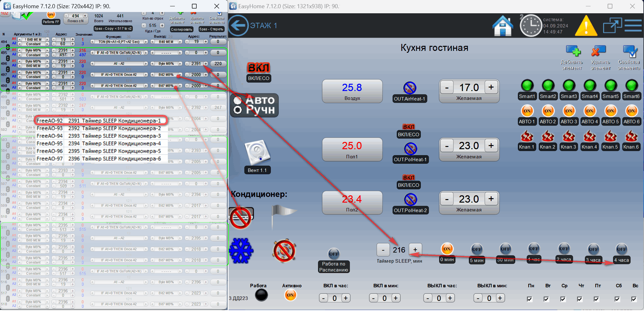This screenshot has width=644, height=311.
Task: Decrease the SLEEP timer value with minus
Action: [383, 250]
